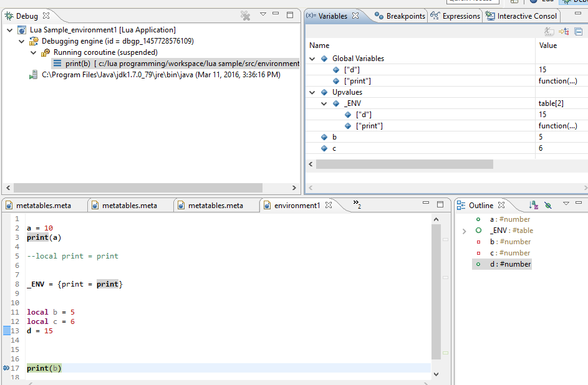
Task: Switch to the Variables tab
Action: (332, 16)
